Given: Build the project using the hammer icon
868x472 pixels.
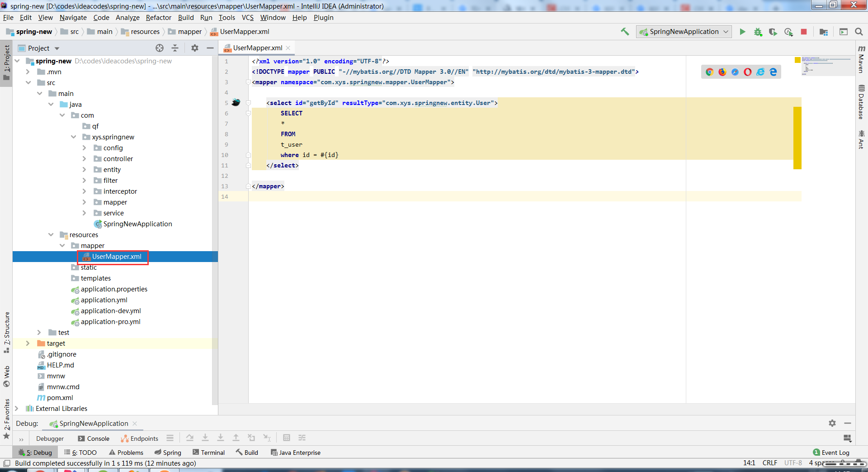Looking at the screenshot, I should pos(625,32).
